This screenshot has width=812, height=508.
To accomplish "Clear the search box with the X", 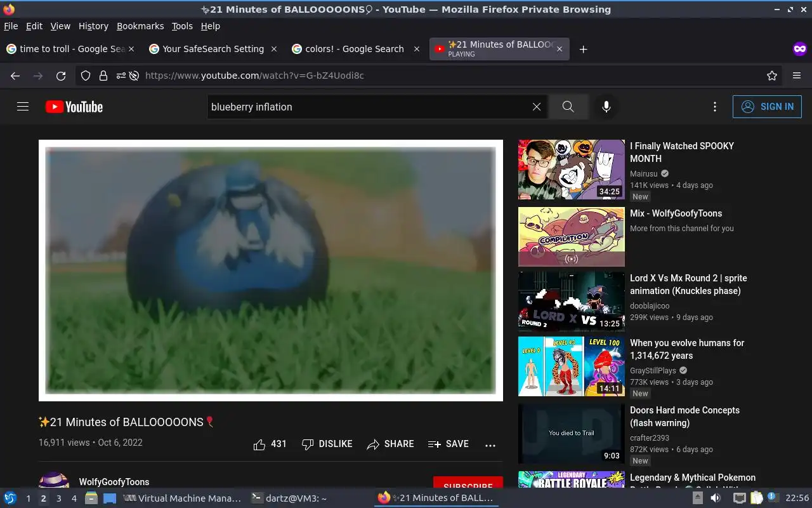I will point(537,107).
